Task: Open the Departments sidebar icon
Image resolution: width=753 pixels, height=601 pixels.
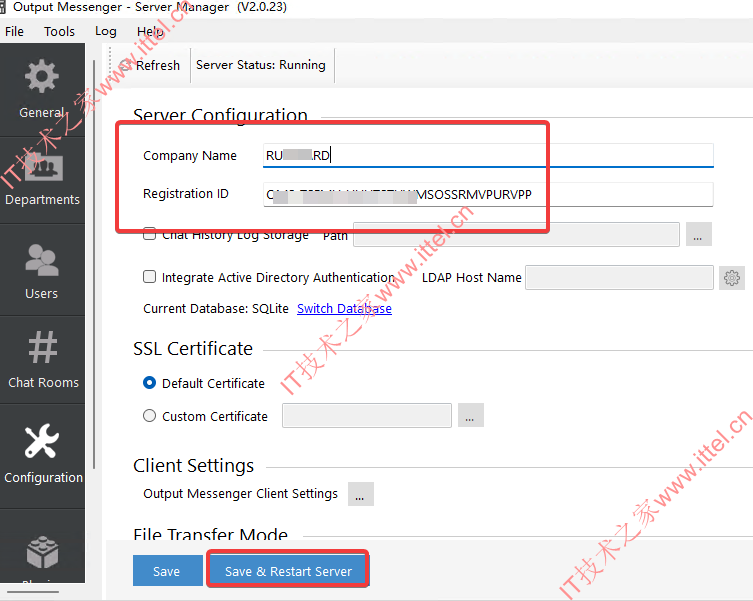Action: (x=43, y=168)
